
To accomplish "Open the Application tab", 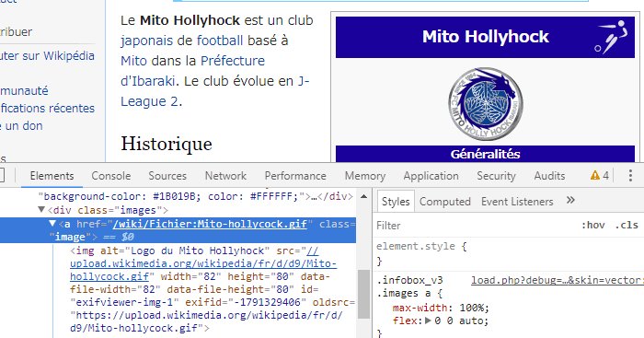I will tap(431, 176).
